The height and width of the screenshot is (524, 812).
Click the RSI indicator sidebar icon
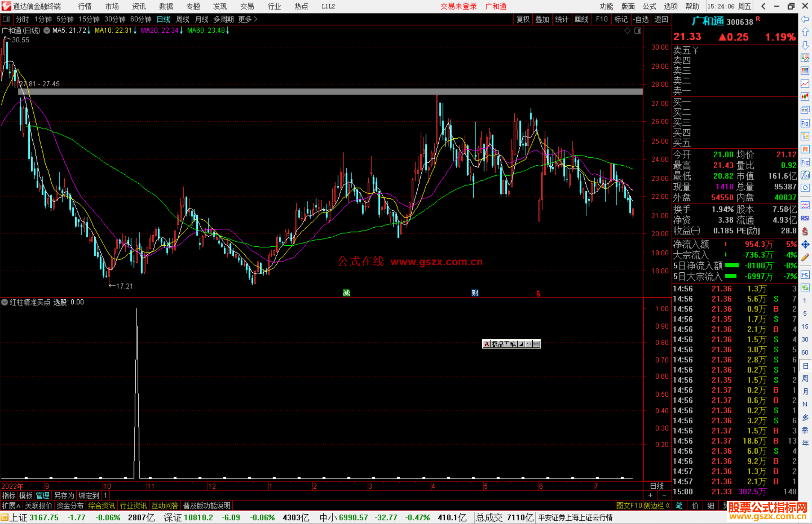805,218
